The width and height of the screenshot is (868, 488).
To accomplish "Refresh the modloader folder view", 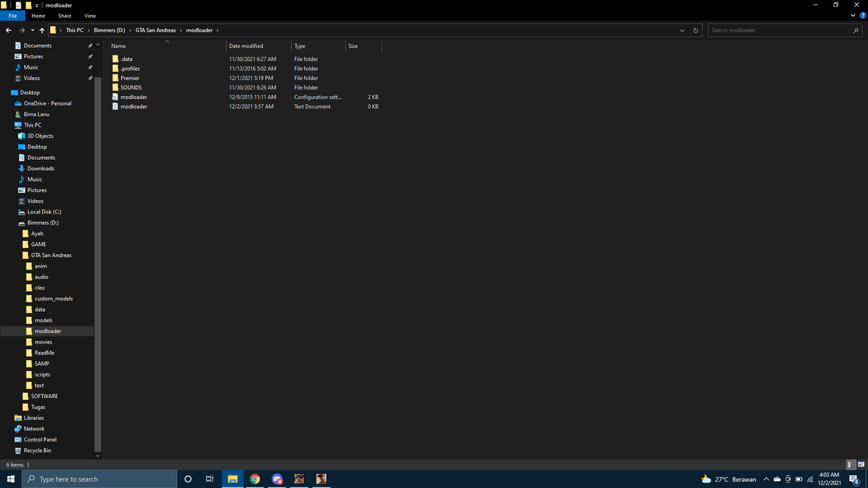I will (x=696, y=30).
